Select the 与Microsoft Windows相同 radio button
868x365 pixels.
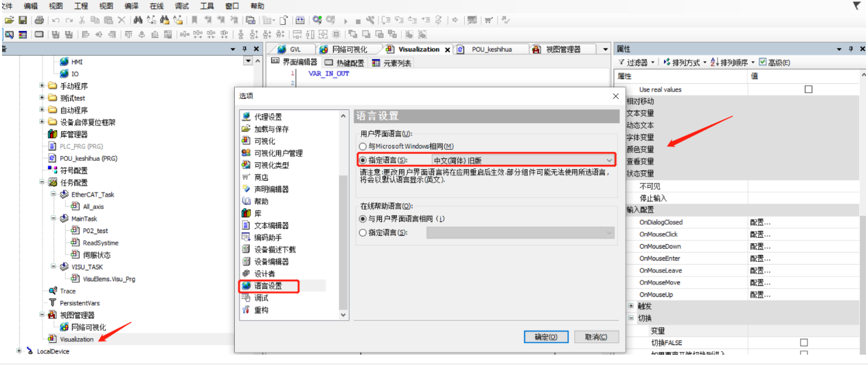(x=363, y=146)
